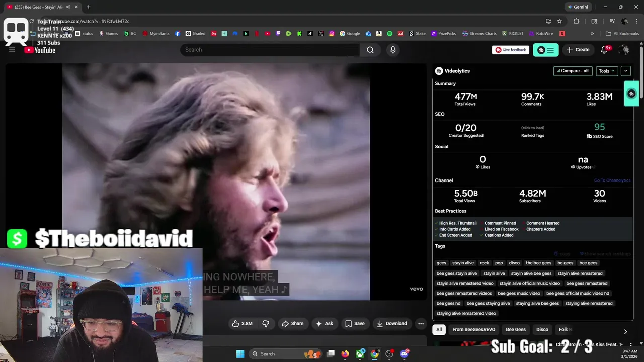Click in the YouTube search field
Screen dimensions: 644x362
click(x=270, y=50)
